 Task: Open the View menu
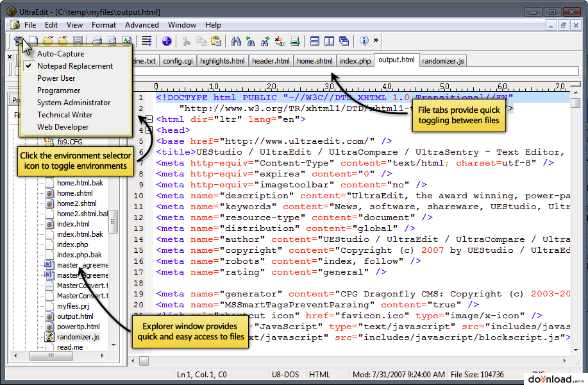(x=74, y=25)
